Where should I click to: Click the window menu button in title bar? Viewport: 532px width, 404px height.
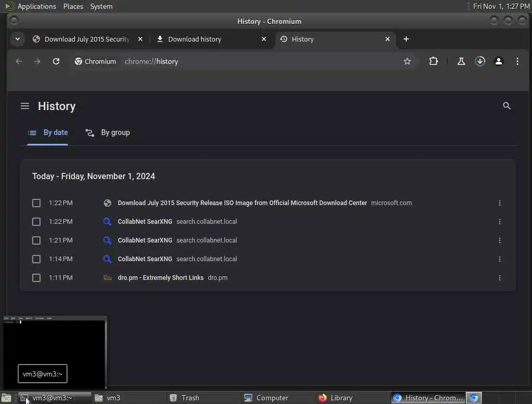tap(14, 21)
